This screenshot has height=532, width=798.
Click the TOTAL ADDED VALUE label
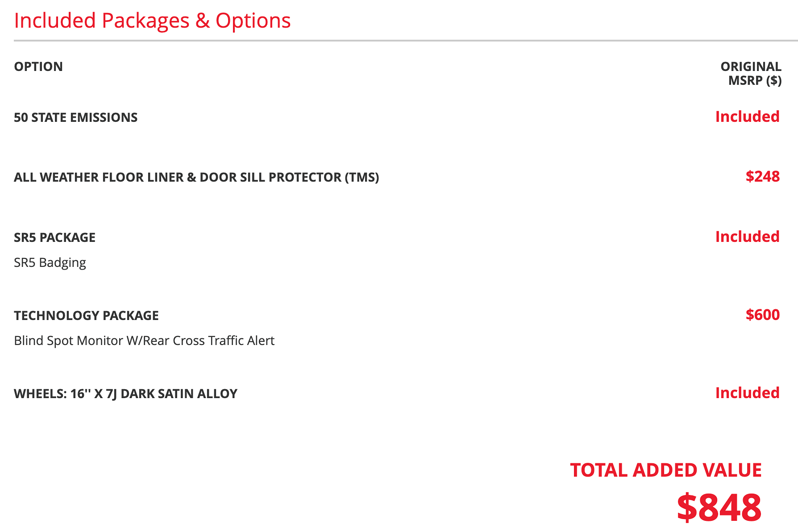(666, 470)
